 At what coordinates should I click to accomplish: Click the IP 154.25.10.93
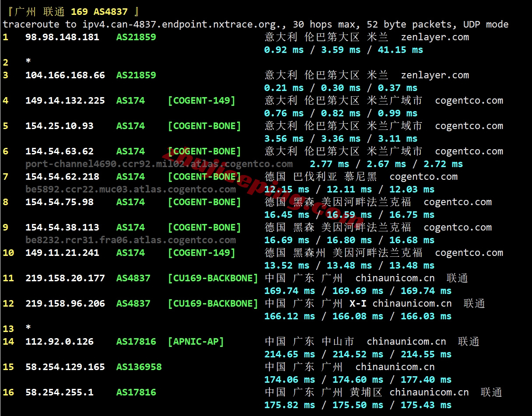(59, 126)
